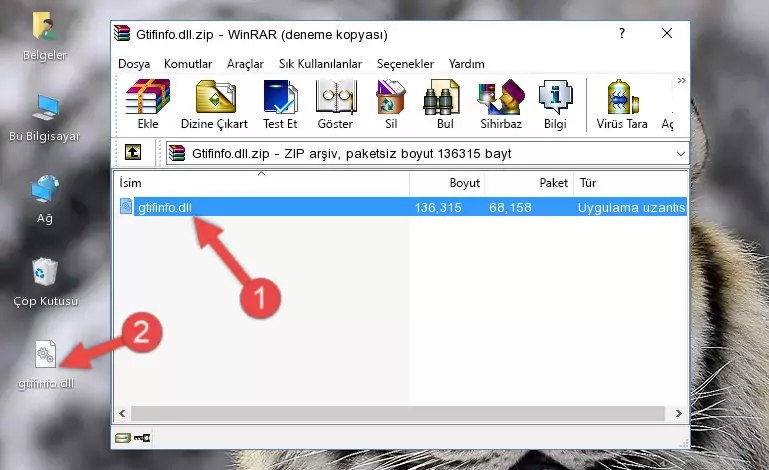Click the gtifinfo.dll file icon in list

click(126, 206)
